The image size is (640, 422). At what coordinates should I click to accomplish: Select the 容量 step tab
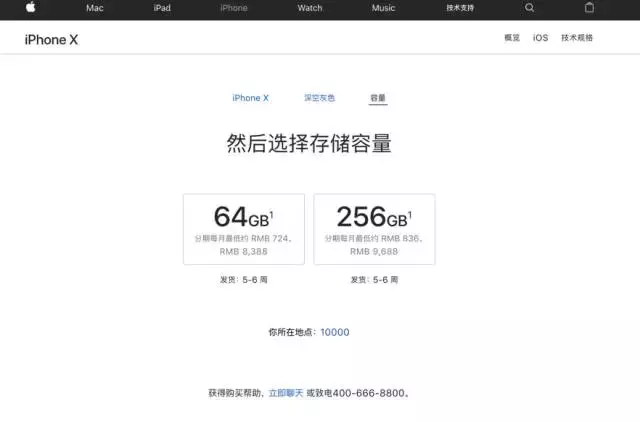click(378, 98)
